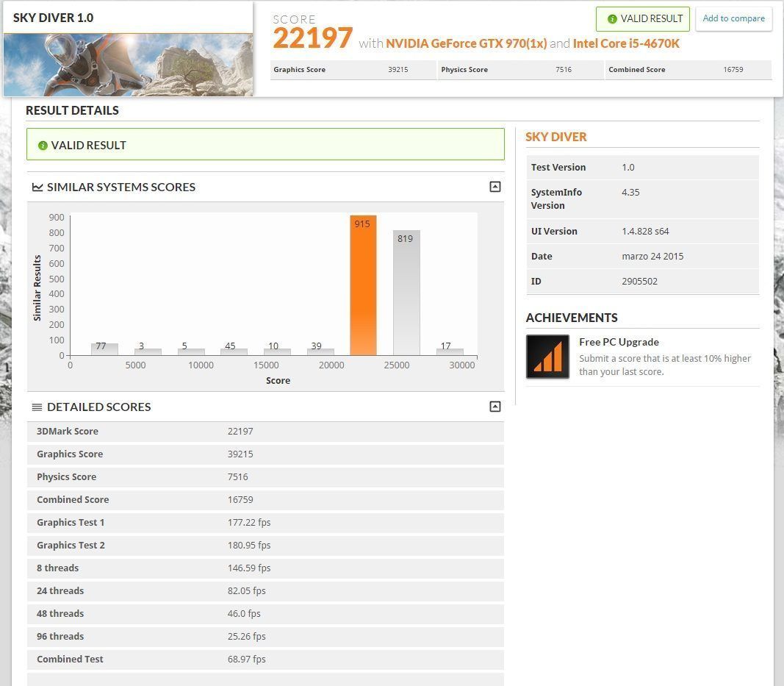Open the Intel Core i5-4670K link
This screenshot has height=686, width=784.
(x=626, y=43)
